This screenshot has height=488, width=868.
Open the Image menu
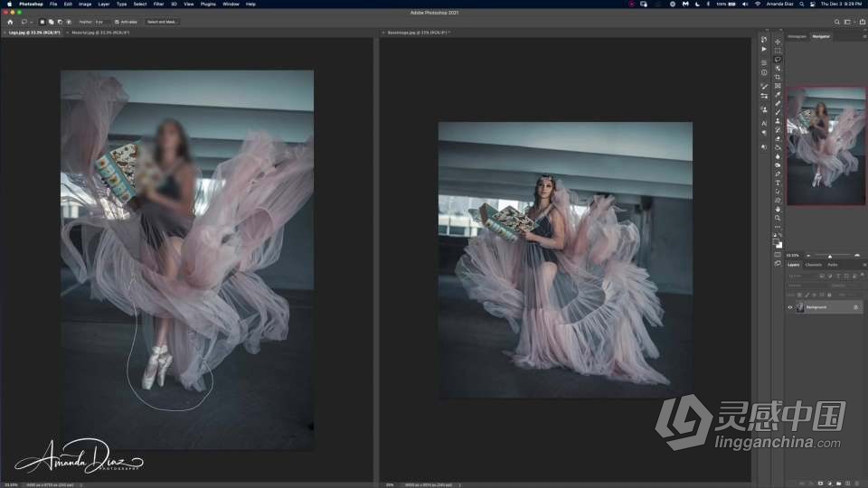(x=85, y=4)
